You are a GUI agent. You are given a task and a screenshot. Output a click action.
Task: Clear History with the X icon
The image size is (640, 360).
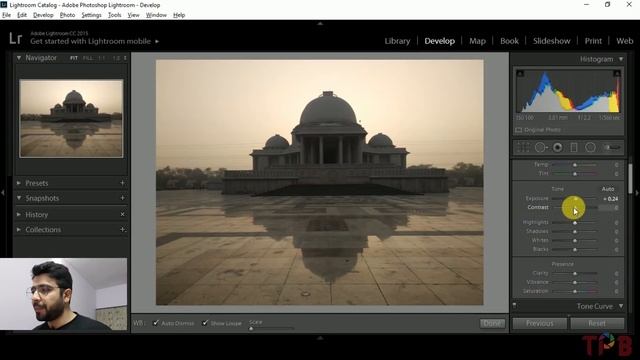pos(122,214)
